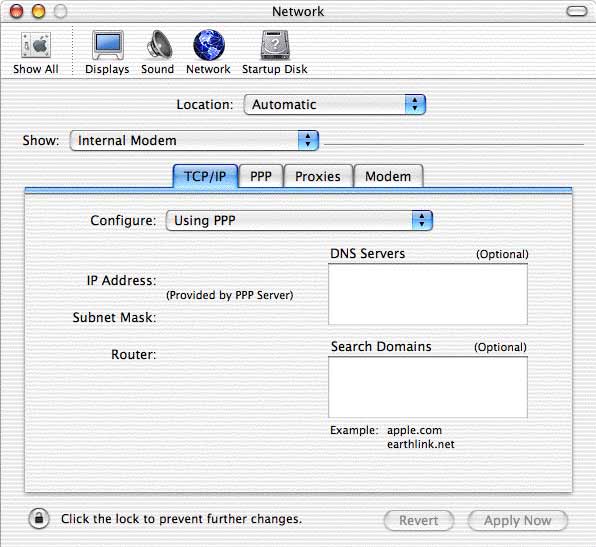Expand the Show Internal Modem popup

pos(194,140)
